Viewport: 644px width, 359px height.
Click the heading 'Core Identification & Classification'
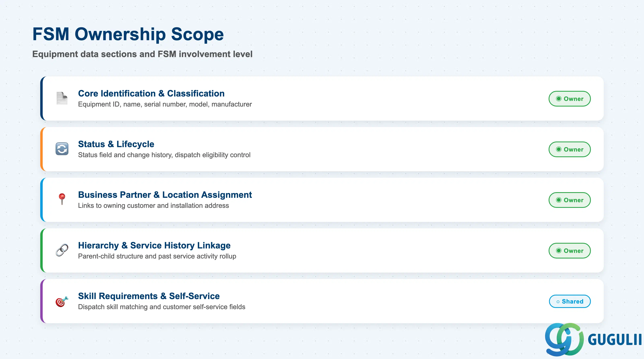click(x=151, y=93)
